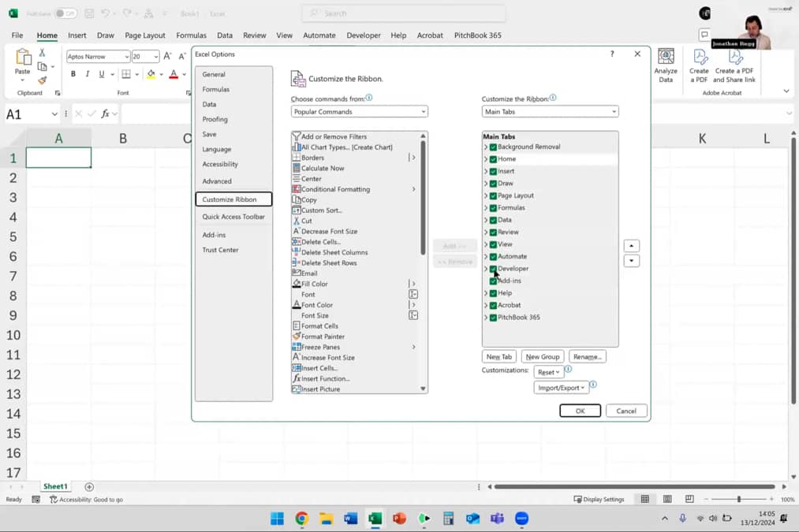Expand the Home tab tree node
Screen dimensions: 799x532
tap(486, 159)
